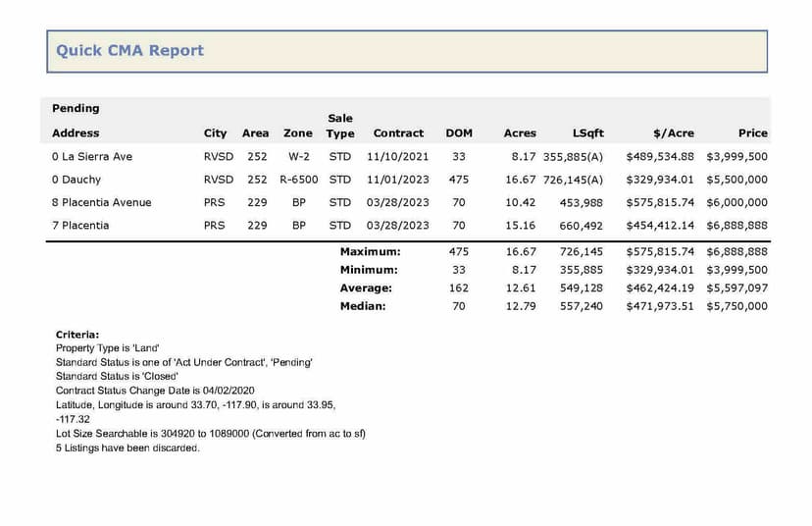Click the Price column header
The height and width of the screenshot is (526, 812).
(752, 132)
